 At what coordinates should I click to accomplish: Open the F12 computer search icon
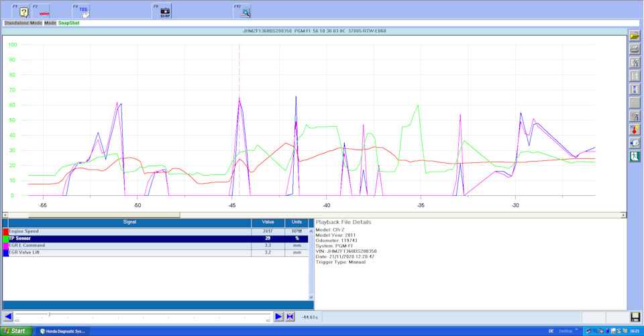[243, 11]
